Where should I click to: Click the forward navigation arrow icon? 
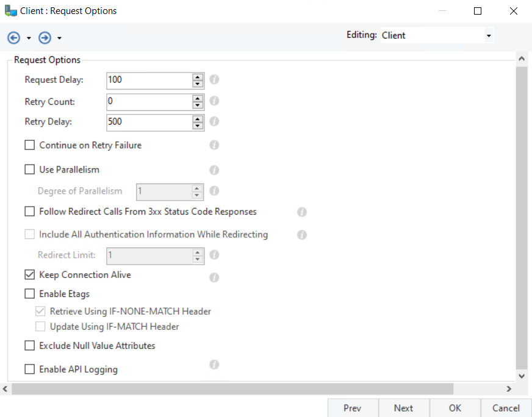(x=45, y=38)
